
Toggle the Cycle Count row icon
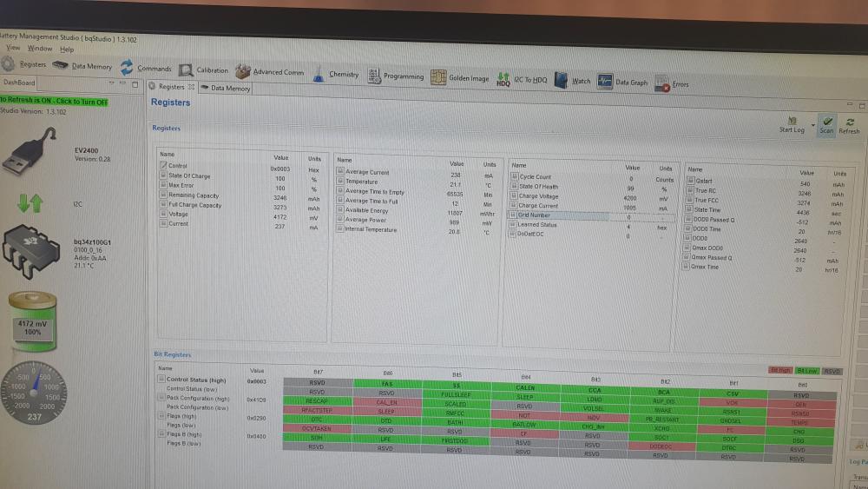click(514, 176)
